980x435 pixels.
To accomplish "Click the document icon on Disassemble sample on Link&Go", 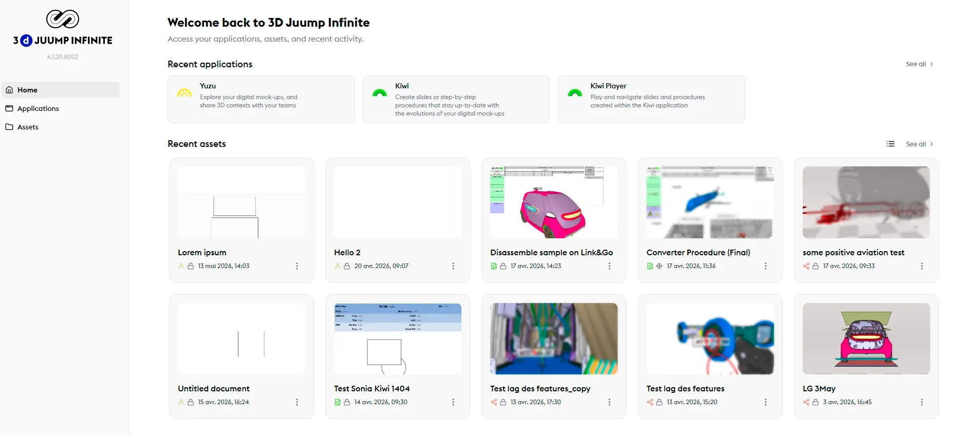I will point(494,266).
